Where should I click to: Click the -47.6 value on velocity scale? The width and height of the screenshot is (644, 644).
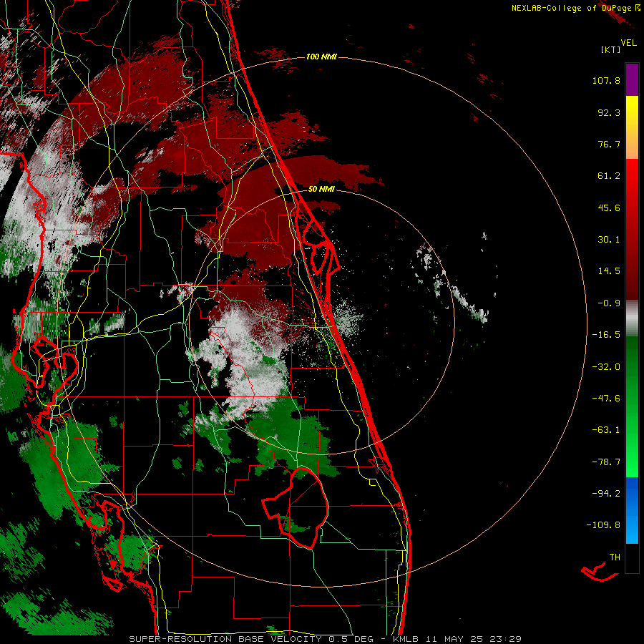pyautogui.click(x=606, y=399)
